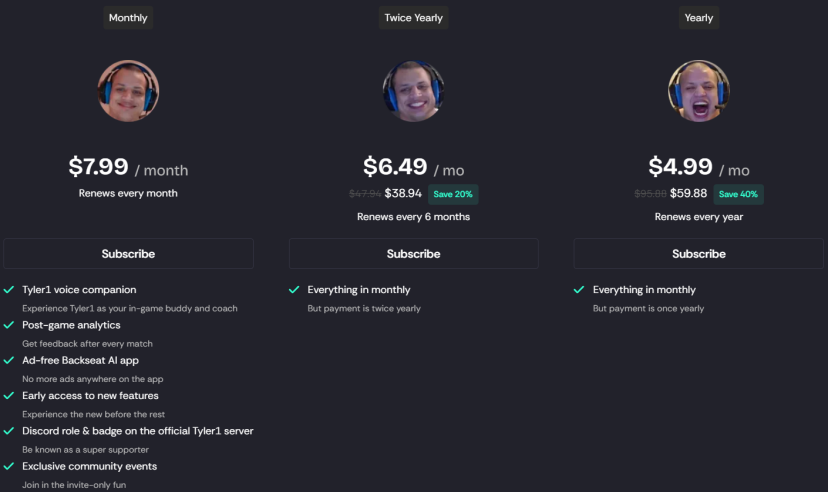The height and width of the screenshot is (492, 828).
Task: Click the Yearly plan shouting avatar
Action: [x=699, y=91]
